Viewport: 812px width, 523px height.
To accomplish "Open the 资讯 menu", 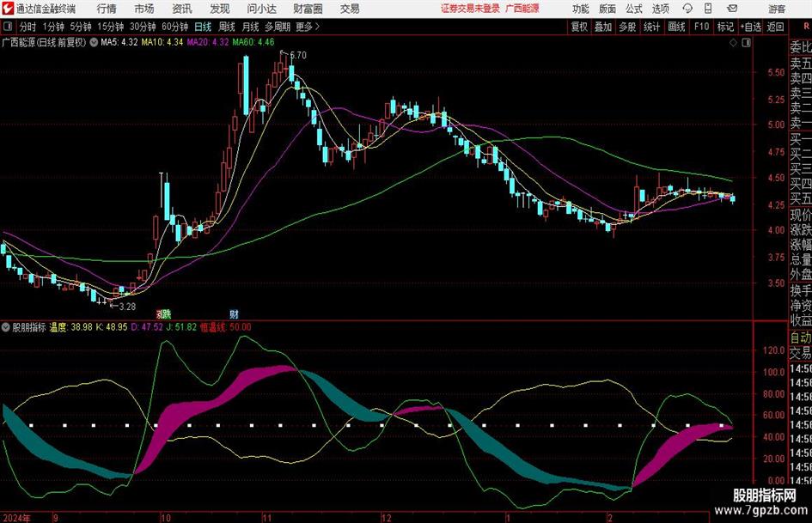I will pyautogui.click(x=182, y=9).
